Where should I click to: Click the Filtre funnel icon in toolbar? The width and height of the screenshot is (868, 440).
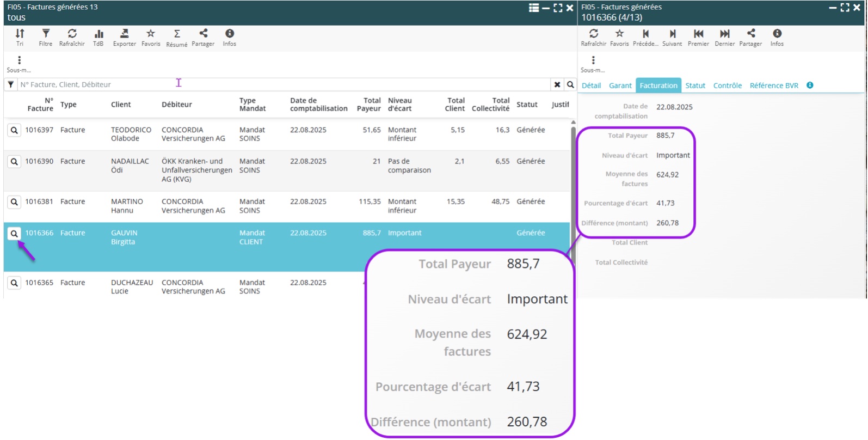tap(46, 37)
